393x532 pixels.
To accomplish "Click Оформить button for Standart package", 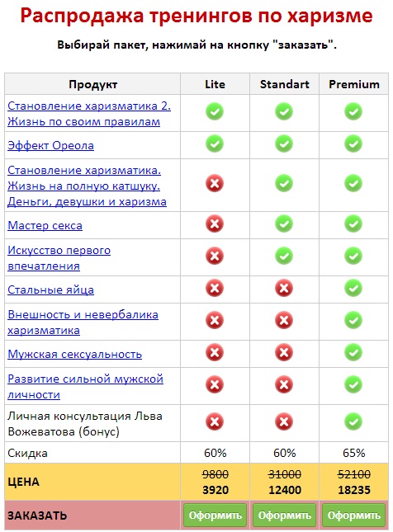I will click(x=284, y=516).
